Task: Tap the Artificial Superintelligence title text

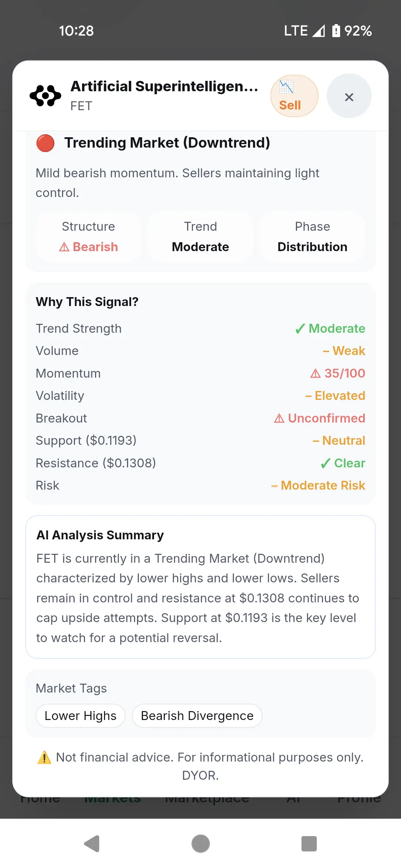Action: coord(164,86)
